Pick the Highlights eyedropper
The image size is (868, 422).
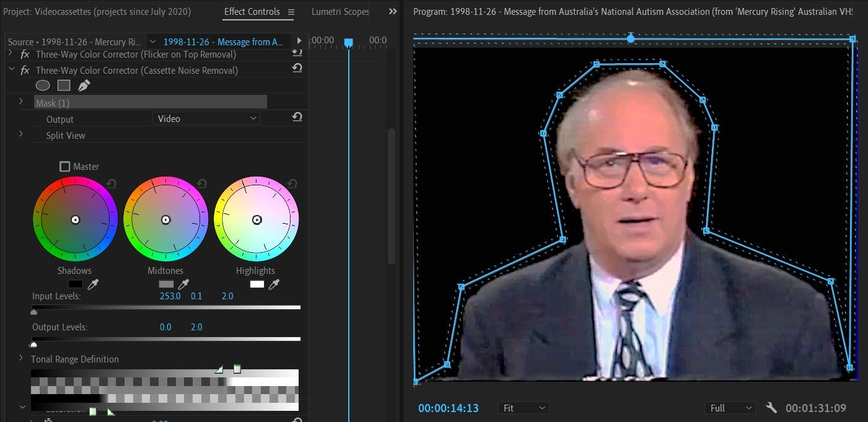(x=274, y=284)
